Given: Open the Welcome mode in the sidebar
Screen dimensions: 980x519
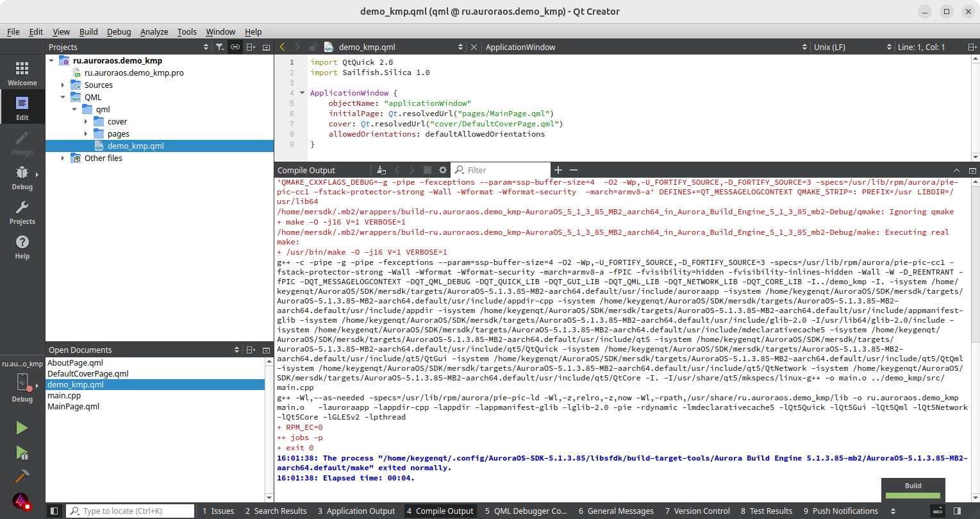Looking at the screenshot, I should point(22,73).
